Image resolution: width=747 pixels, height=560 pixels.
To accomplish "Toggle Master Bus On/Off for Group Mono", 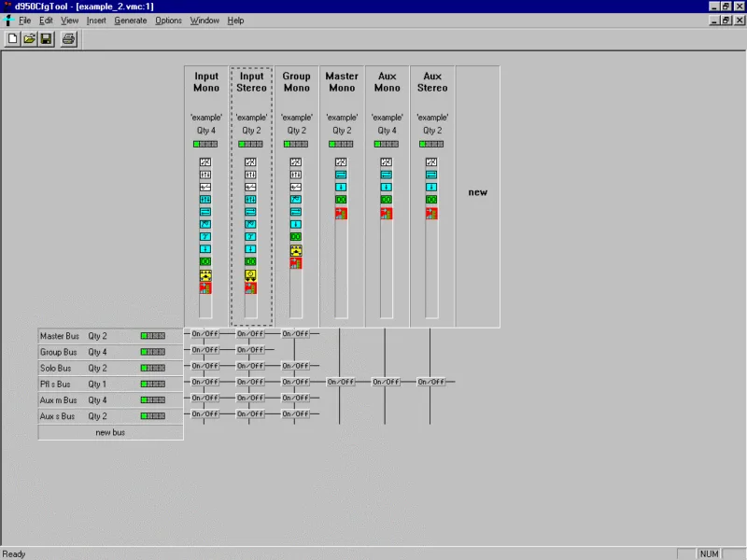I will (295, 334).
